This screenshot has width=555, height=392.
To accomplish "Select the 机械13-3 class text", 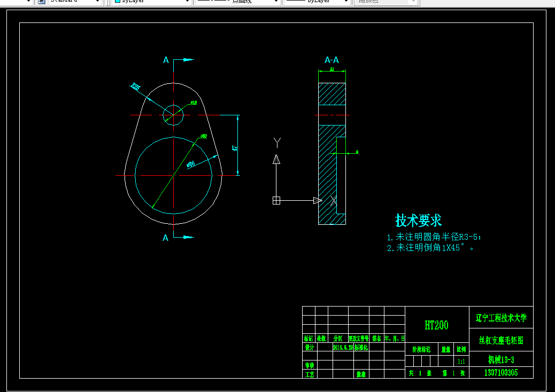I will click(x=501, y=360).
